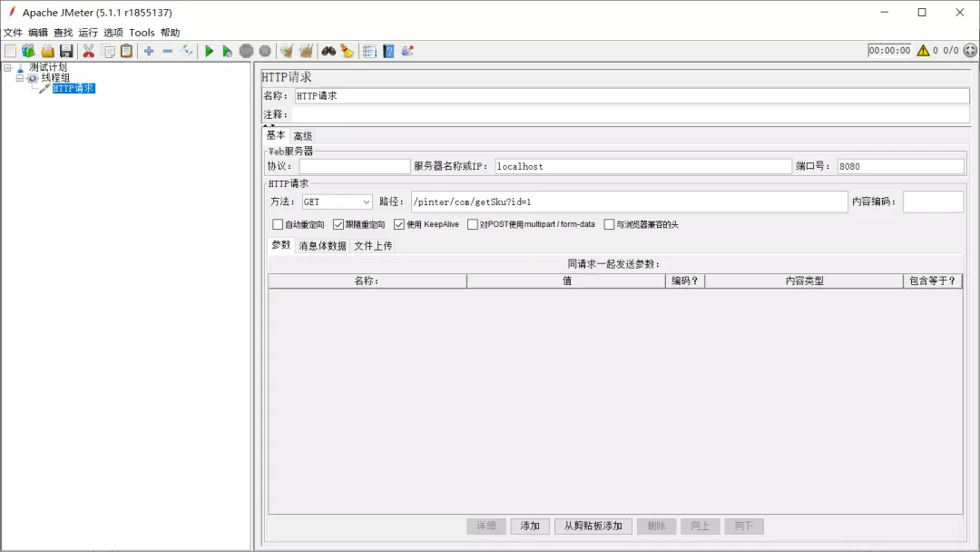Viewport: 980px width, 552px height.
Task: Open the 方法 GET dropdown
Action: click(x=337, y=202)
